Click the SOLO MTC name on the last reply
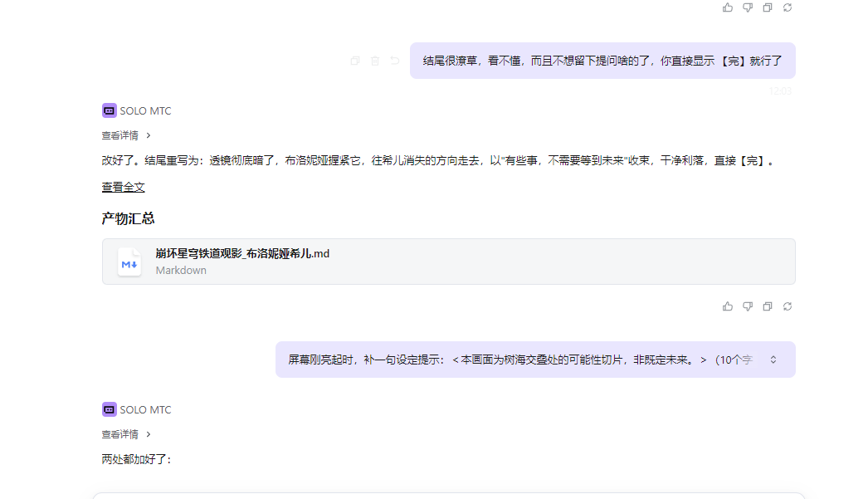 (x=145, y=409)
